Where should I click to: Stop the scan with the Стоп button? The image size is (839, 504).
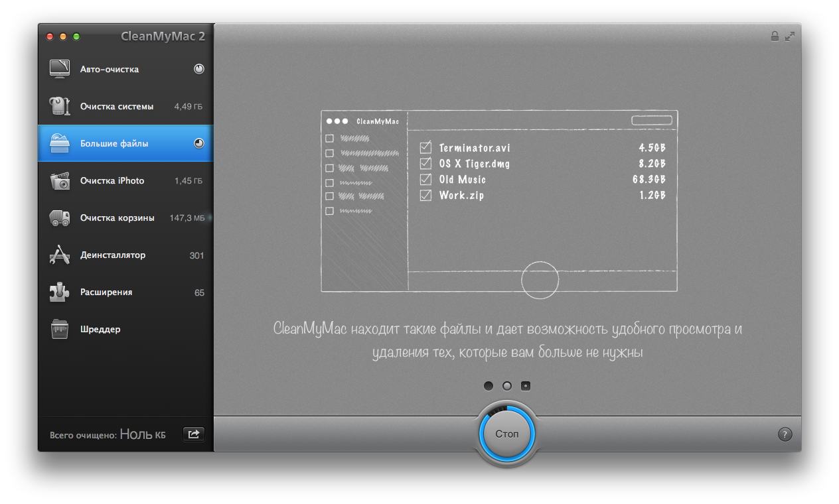(x=507, y=434)
